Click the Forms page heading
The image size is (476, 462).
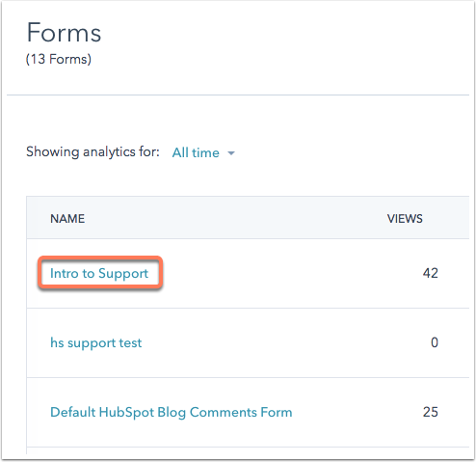[64, 33]
